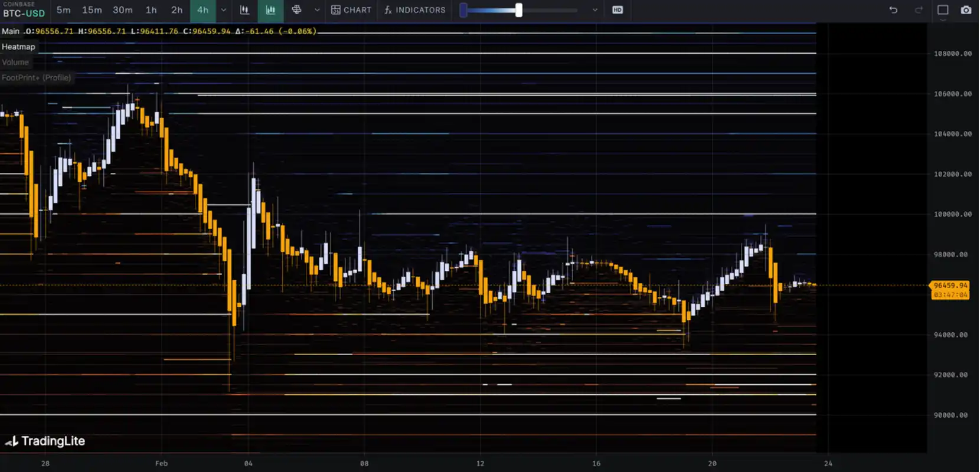Viewport: 980px width, 472px height.
Task: Open the INDICATORS menu
Action: (x=415, y=10)
